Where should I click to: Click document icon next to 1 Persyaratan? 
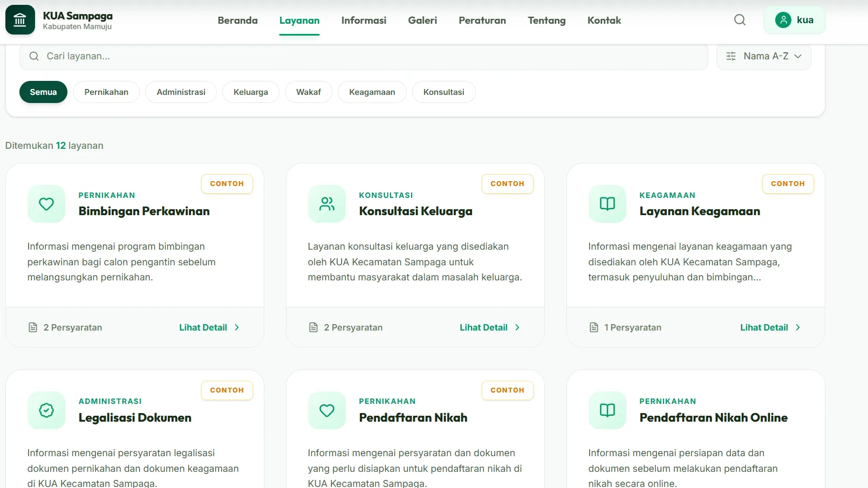click(x=594, y=327)
